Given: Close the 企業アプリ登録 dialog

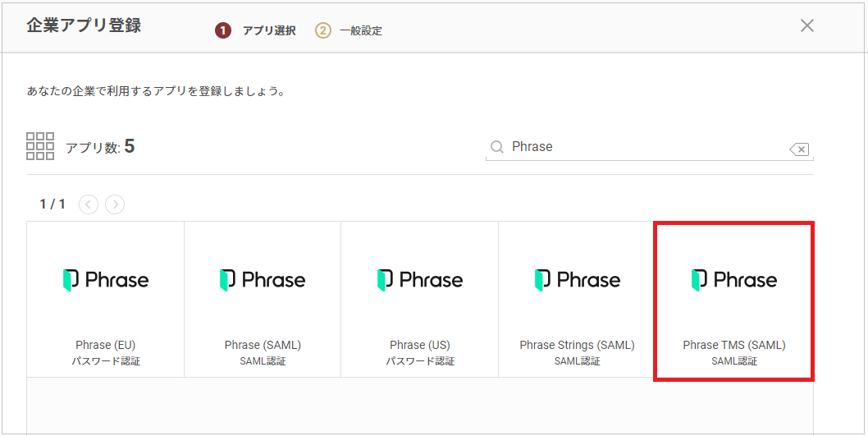Looking at the screenshot, I should [807, 25].
